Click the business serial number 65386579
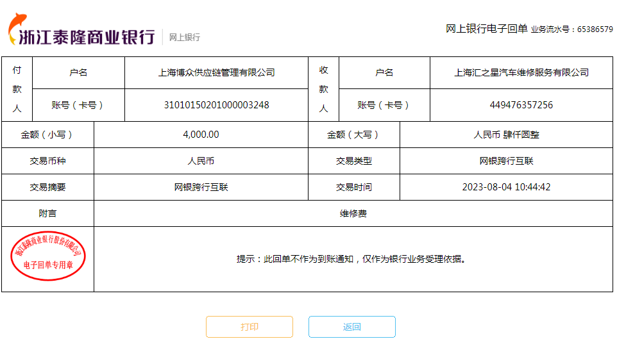Viewport: 626px width, 364px height. tap(595, 29)
